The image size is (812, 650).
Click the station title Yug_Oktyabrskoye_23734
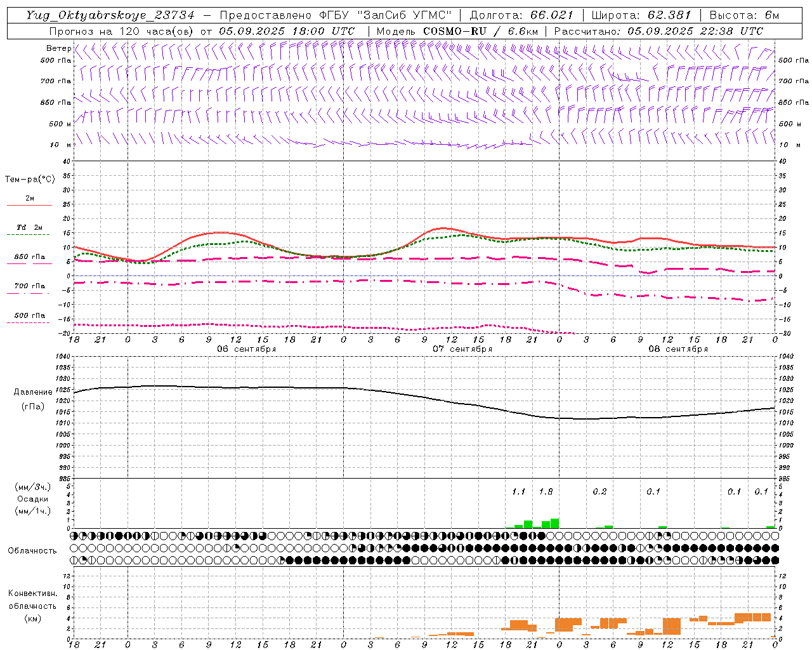tap(110, 15)
